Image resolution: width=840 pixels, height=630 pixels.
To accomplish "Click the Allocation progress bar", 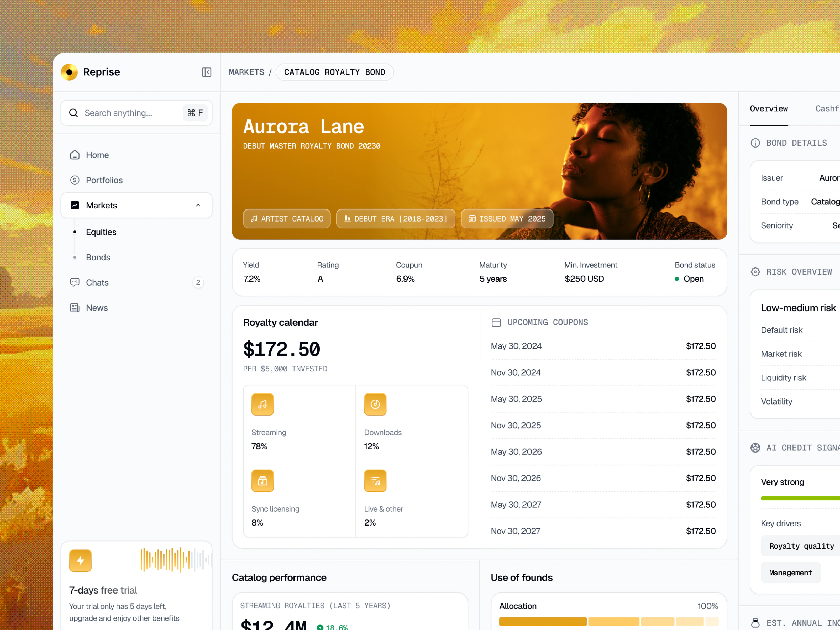I will (x=609, y=622).
